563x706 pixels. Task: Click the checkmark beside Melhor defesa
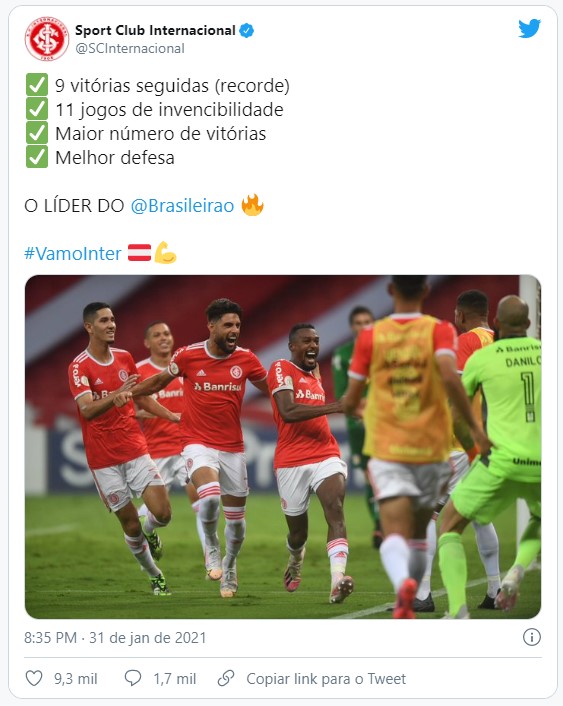[37, 157]
